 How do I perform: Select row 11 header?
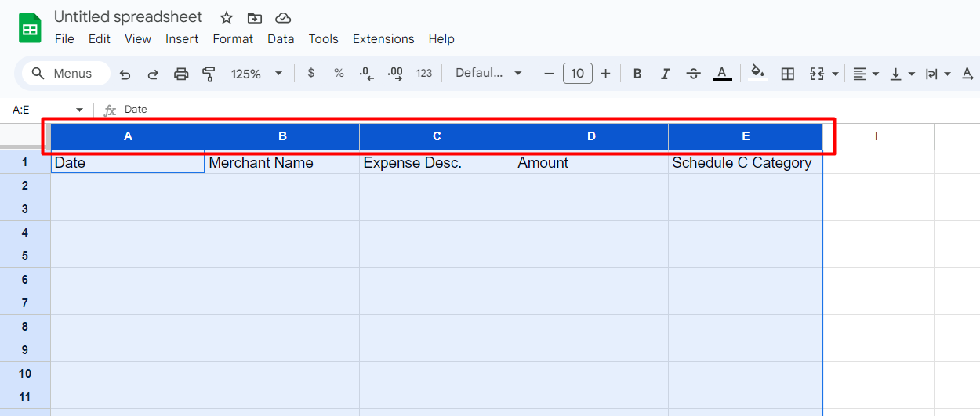point(25,397)
